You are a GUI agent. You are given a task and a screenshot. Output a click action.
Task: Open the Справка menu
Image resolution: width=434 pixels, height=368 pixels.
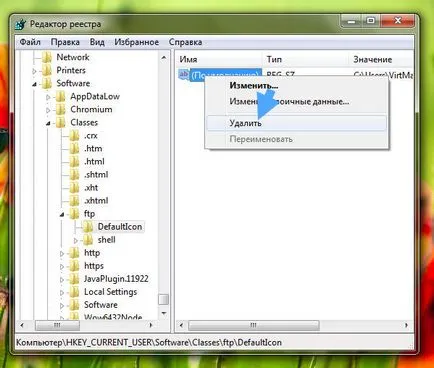(x=185, y=42)
